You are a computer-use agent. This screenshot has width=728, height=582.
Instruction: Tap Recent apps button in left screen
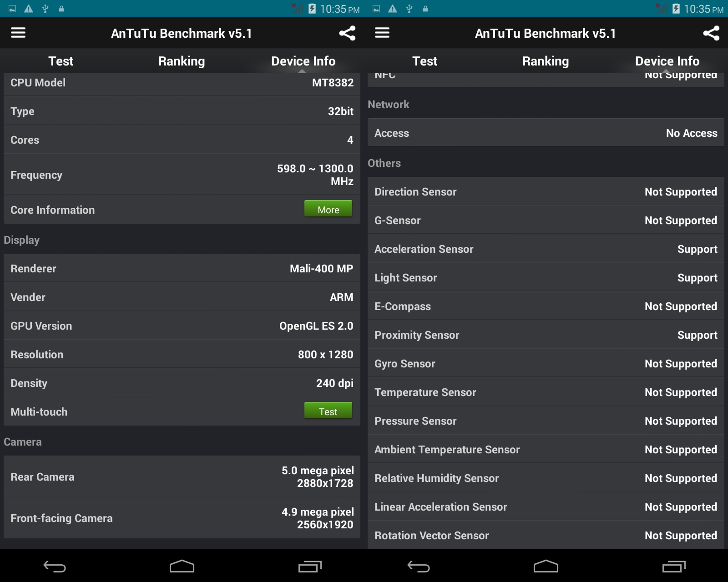point(310,567)
